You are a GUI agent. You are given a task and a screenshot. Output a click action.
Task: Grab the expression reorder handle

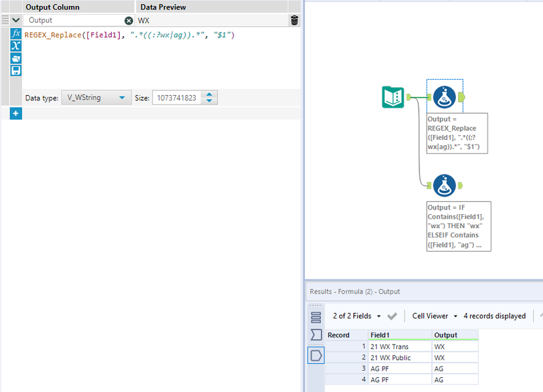[5, 20]
